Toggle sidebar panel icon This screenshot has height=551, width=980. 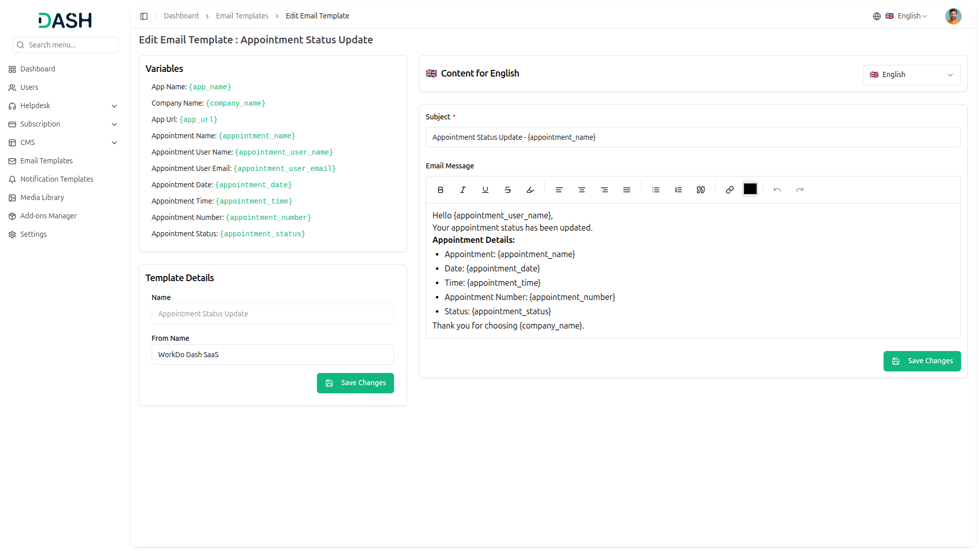pyautogui.click(x=144, y=16)
